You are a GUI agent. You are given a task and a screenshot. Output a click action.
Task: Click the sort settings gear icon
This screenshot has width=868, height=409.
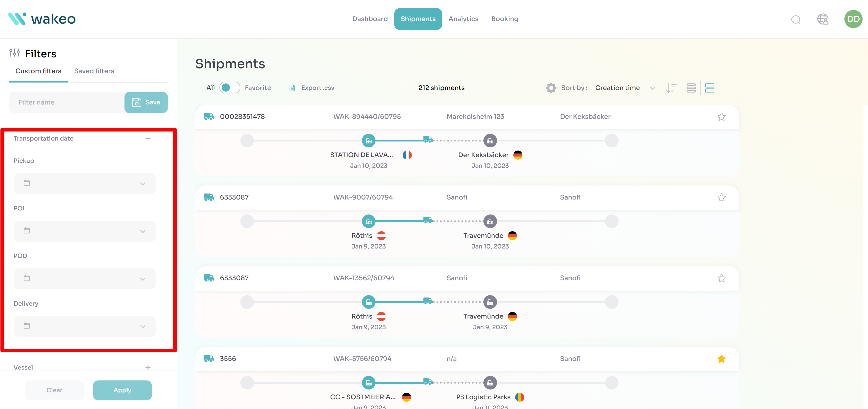click(551, 88)
